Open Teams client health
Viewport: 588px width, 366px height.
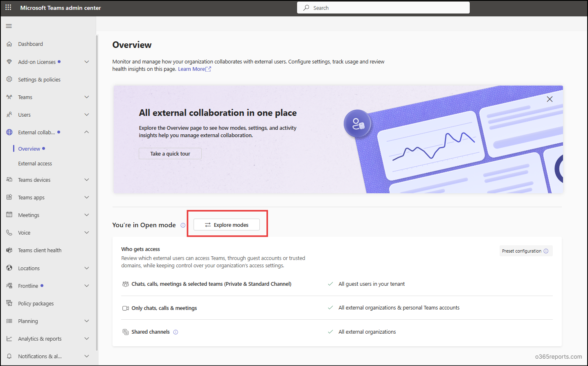(x=40, y=251)
